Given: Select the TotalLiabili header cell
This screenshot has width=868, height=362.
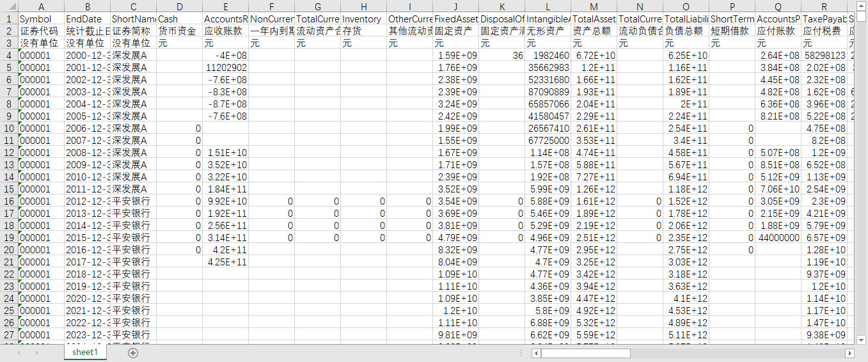Looking at the screenshot, I should 686,19.
